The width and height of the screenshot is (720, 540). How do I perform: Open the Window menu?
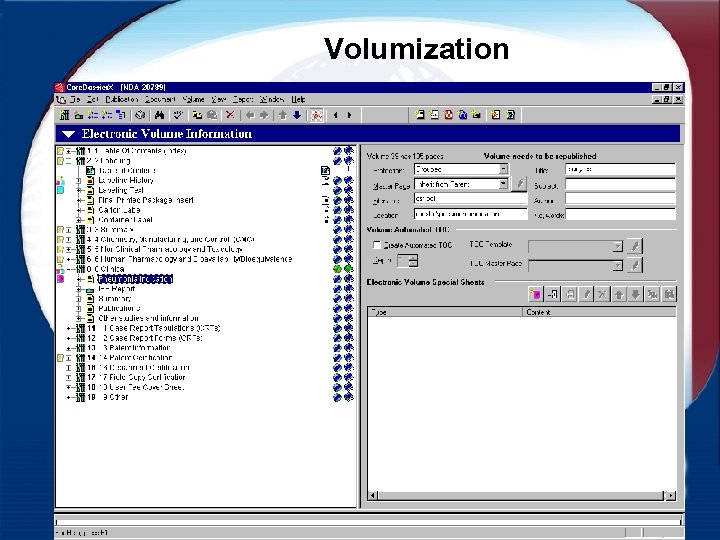tap(272, 99)
